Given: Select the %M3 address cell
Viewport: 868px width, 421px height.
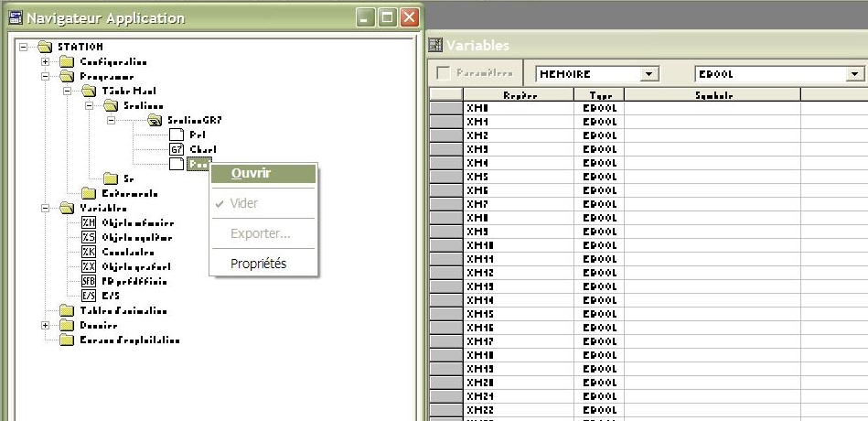Looking at the screenshot, I should point(519,149).
